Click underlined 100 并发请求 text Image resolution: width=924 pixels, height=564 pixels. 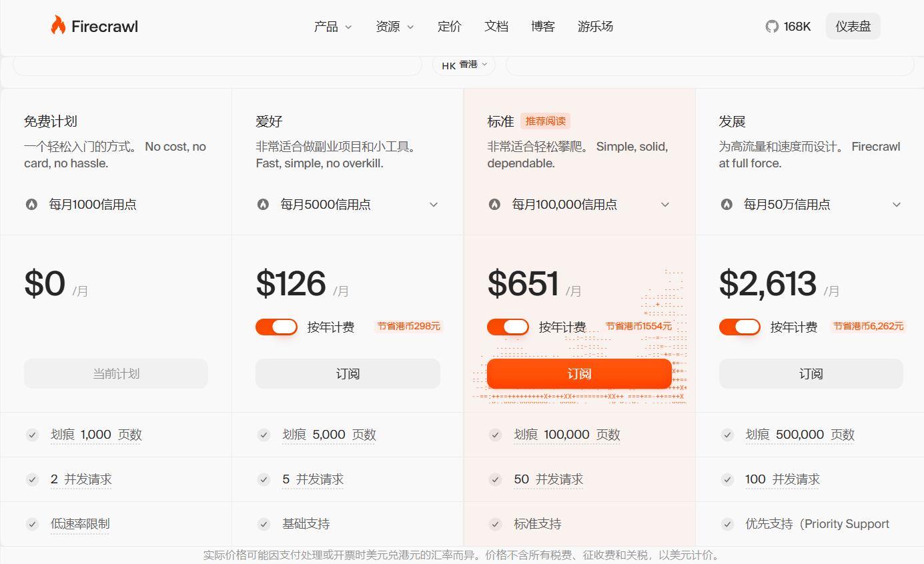(783, 480)
